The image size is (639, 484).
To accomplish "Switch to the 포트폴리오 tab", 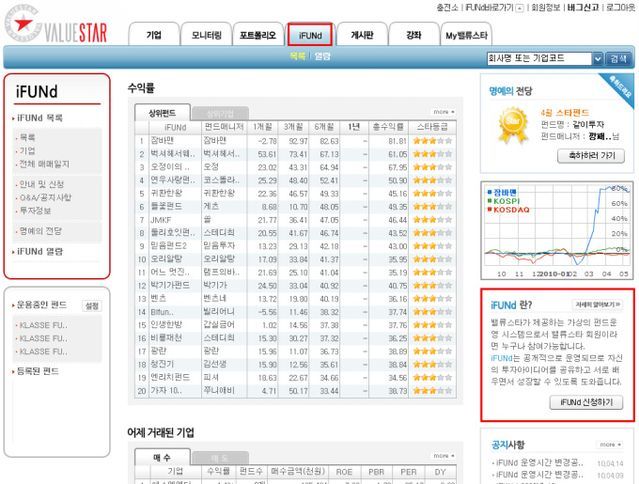I will click(x=258, y=35).
